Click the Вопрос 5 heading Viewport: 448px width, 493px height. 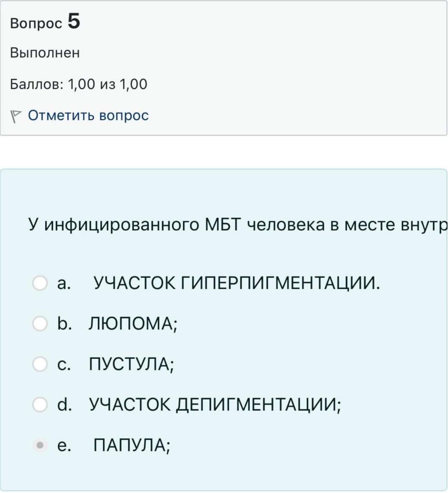click(x=45, y=22)
